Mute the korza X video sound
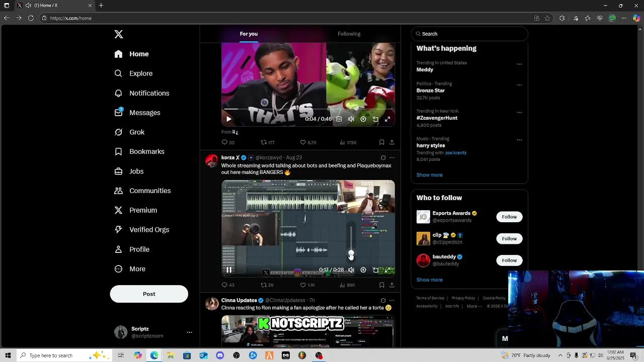This screenshot has width=644, height=362. [x=351, y=270]
